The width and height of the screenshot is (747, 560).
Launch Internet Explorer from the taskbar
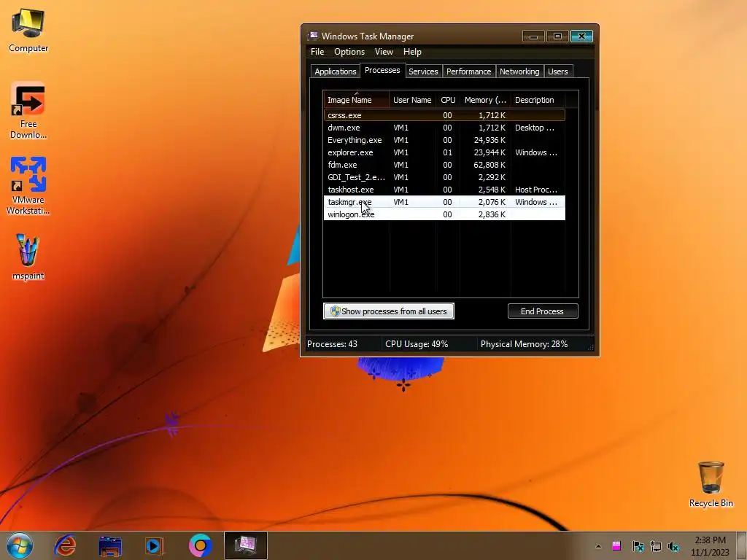[65, 545]
